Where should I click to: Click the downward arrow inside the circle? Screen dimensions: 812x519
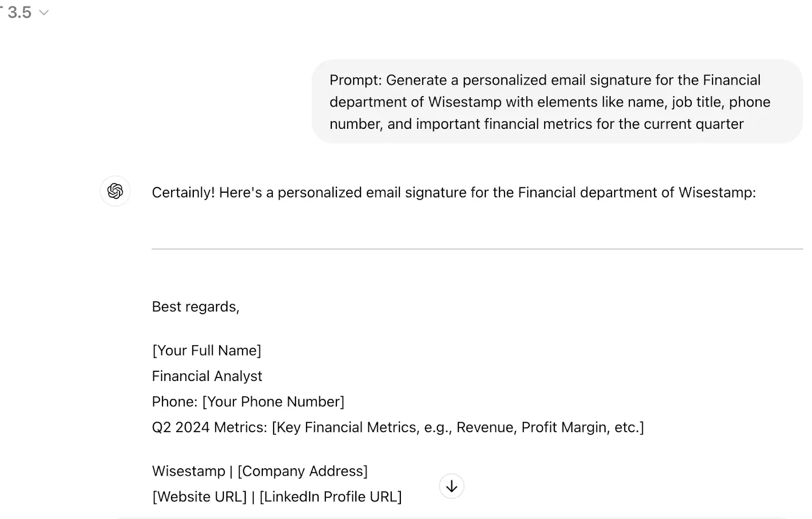click(x=451, y=486)
